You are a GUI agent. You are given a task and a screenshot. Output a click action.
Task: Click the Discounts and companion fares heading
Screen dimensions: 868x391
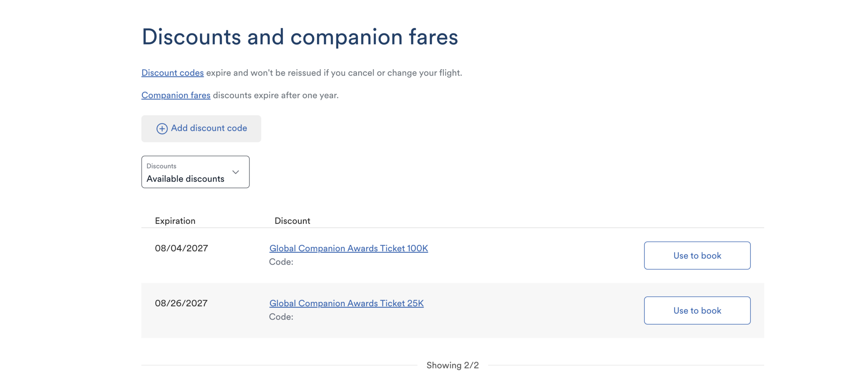pos(300,37)
